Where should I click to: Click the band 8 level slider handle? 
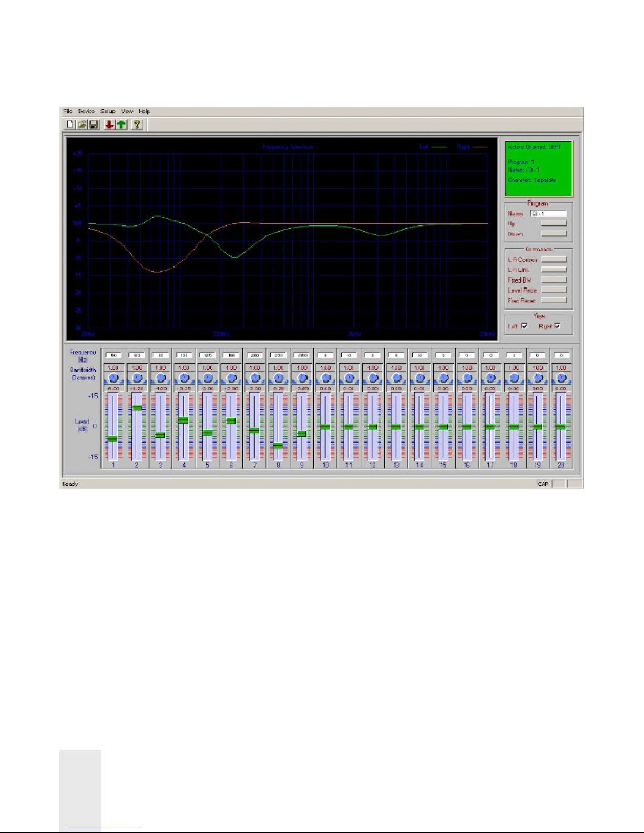pyautogui.click(x=278, y=445)
